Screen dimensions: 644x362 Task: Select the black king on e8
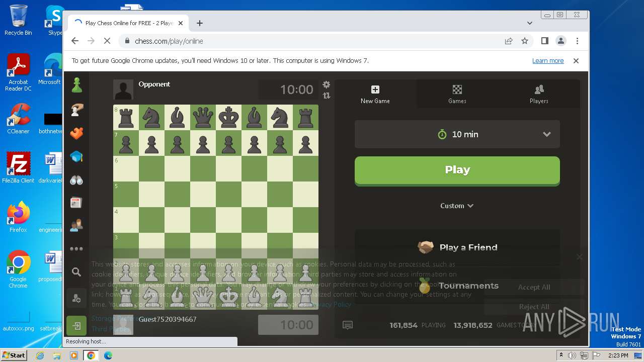coord(228,117)
